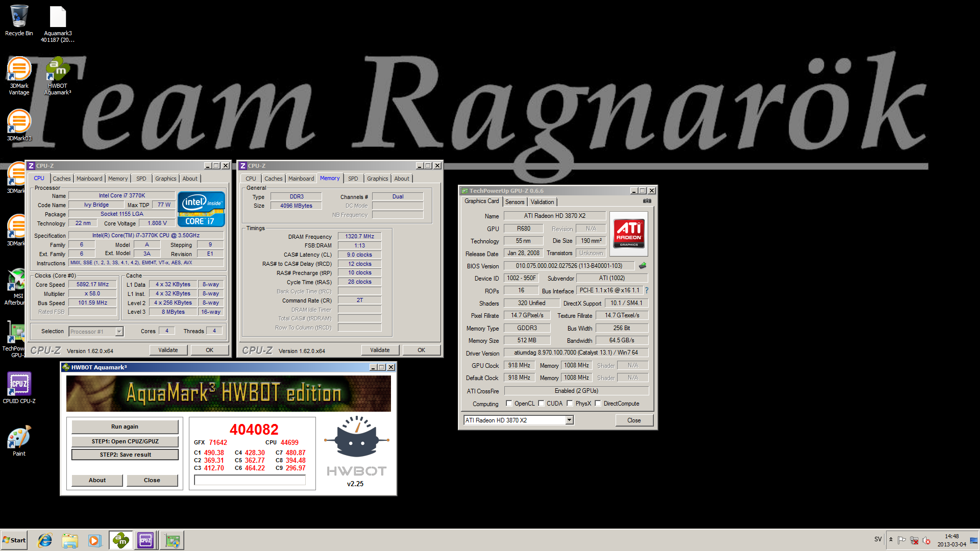Viewport: 980px width, 551px height.
Task: Click STEP1: Open CPUZ/GPUZ button
Action: [125, 441]
